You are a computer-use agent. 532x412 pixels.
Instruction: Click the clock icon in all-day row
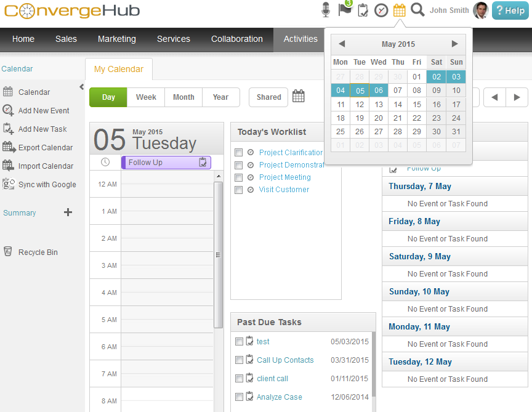pos(105,162)
